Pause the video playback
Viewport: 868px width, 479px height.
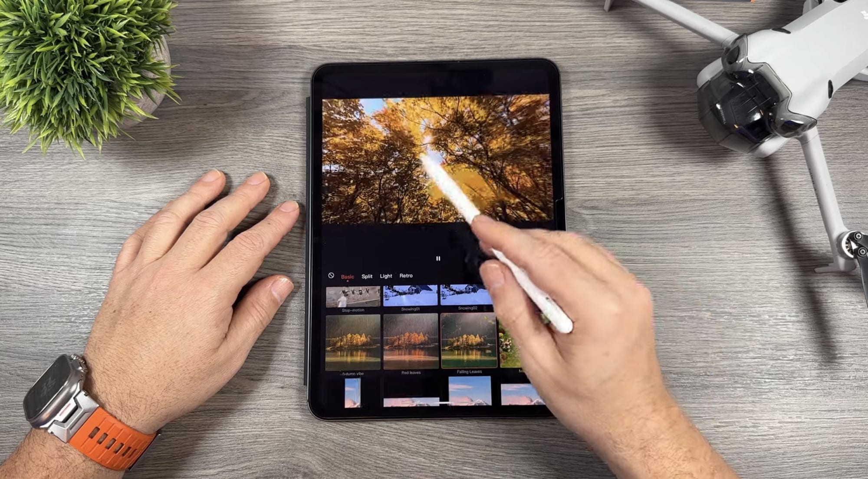coord(438,258)
